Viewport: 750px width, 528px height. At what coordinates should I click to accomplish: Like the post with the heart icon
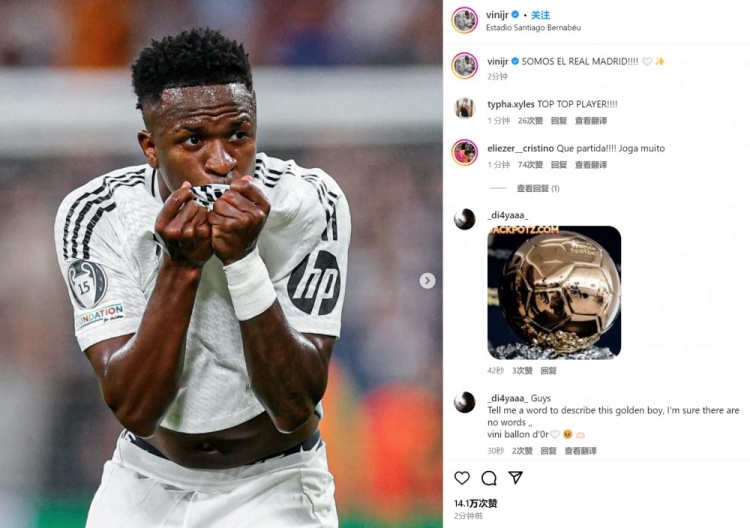pos(462,477)
